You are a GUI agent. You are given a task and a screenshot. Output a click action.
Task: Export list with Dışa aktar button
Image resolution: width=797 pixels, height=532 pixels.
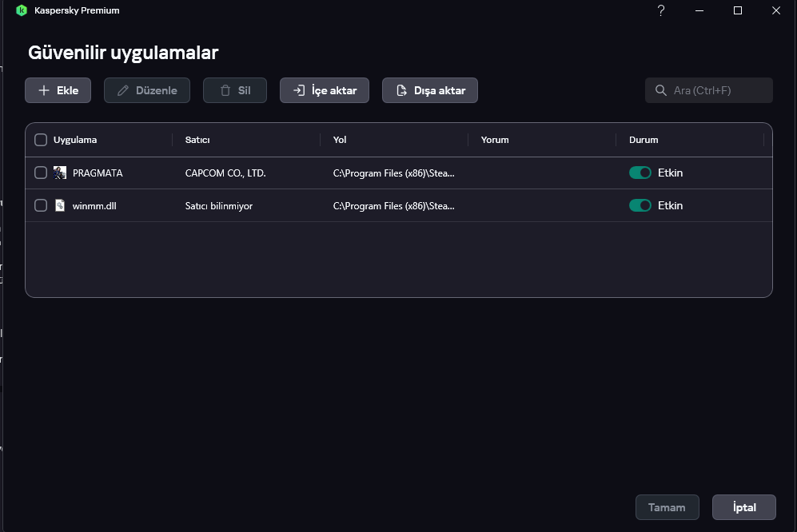(x=430, y=90)
